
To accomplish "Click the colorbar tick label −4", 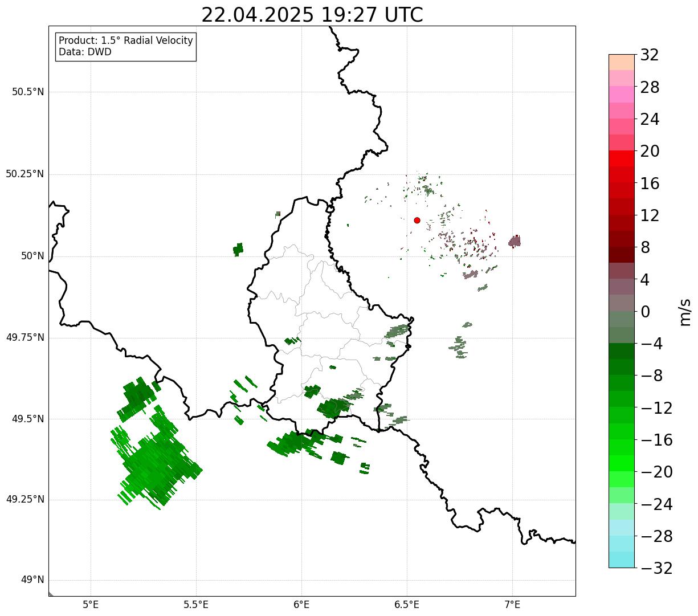I will [x=651, y=344].
